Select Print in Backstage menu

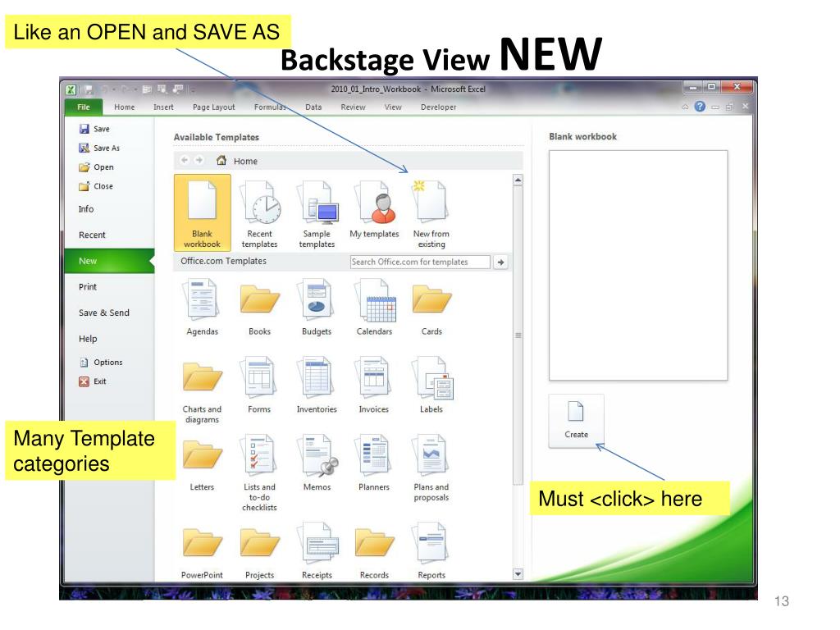click(88, 286)
